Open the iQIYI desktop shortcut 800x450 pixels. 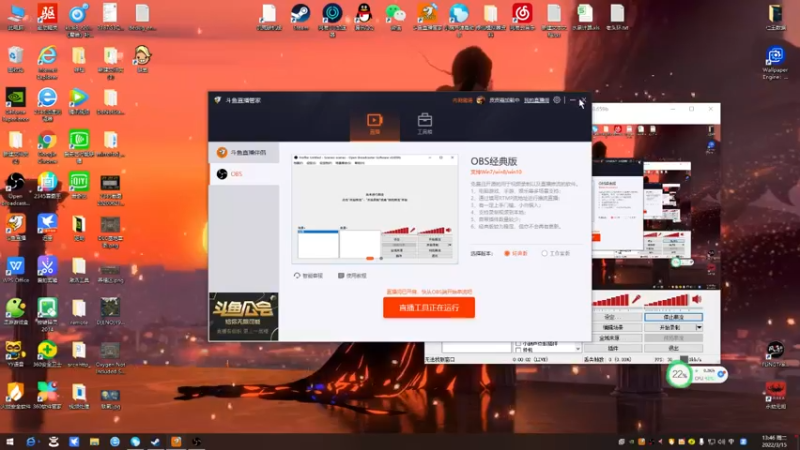79,185
